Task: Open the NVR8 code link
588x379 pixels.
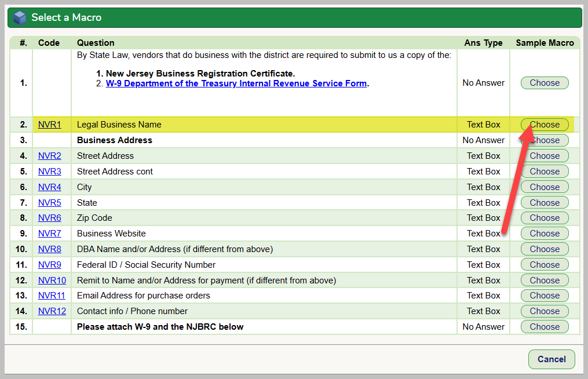Action: (49, 249)
